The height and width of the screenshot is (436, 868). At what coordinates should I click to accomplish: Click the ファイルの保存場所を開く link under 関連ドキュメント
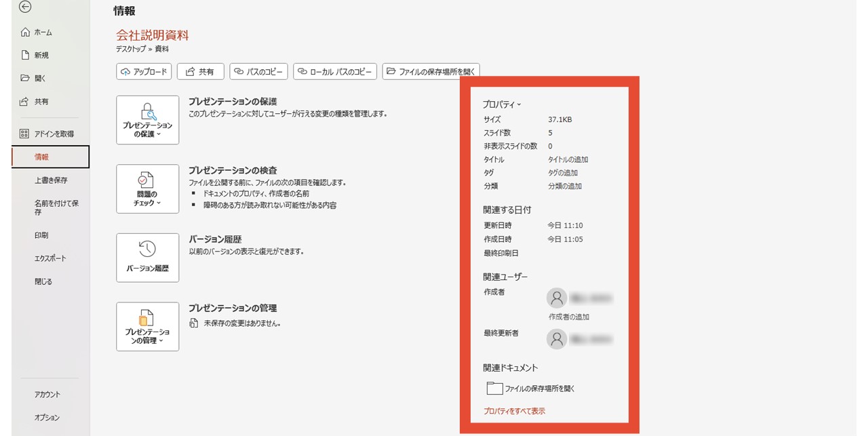tap(540, 389)
